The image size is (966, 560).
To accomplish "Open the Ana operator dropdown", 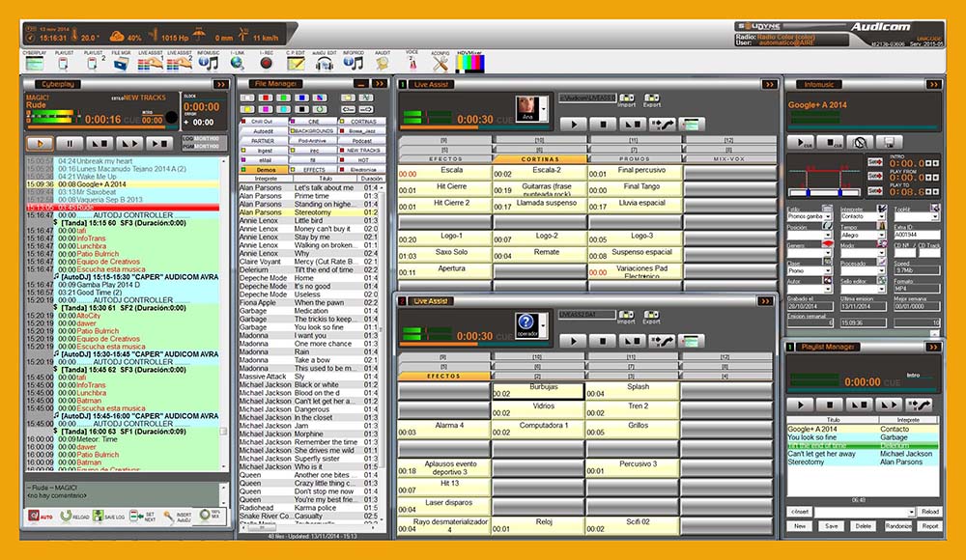I will (543, 110).
